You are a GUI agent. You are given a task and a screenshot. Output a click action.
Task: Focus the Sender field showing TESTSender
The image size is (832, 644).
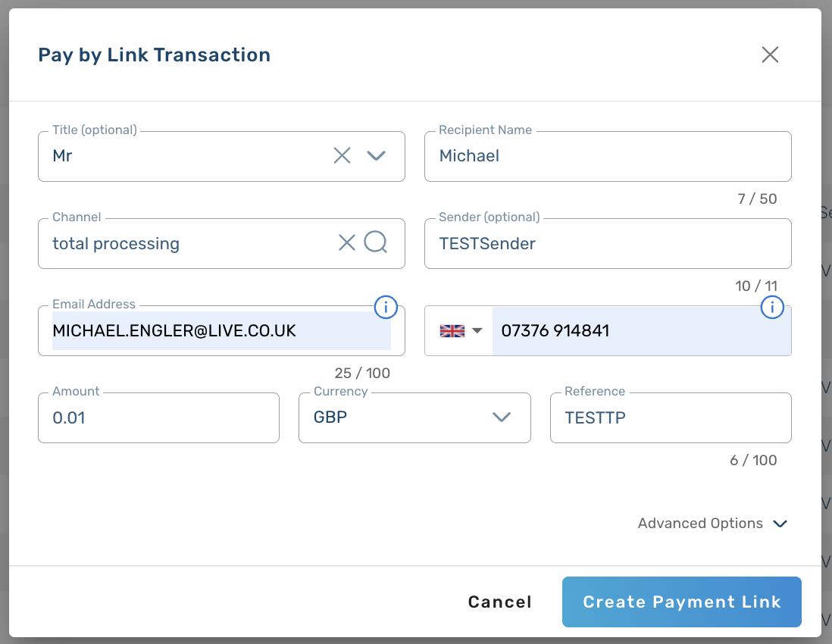[607, 243]
